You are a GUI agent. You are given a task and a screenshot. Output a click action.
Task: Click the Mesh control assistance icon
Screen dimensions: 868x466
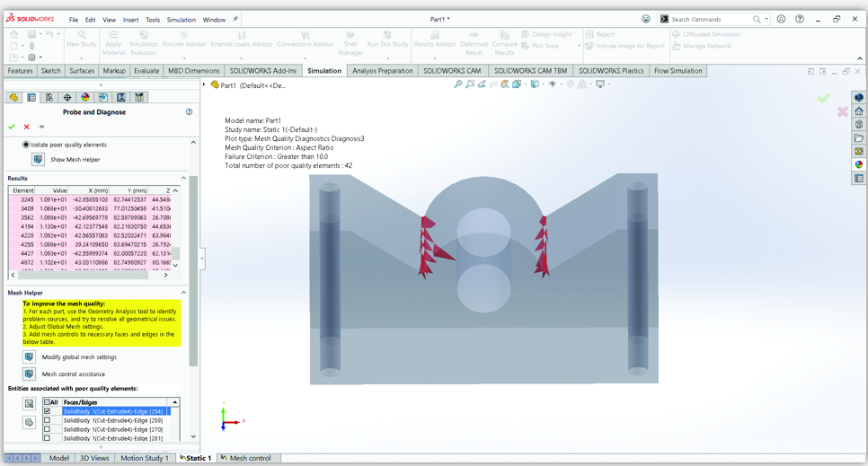[x=30, y=374]
